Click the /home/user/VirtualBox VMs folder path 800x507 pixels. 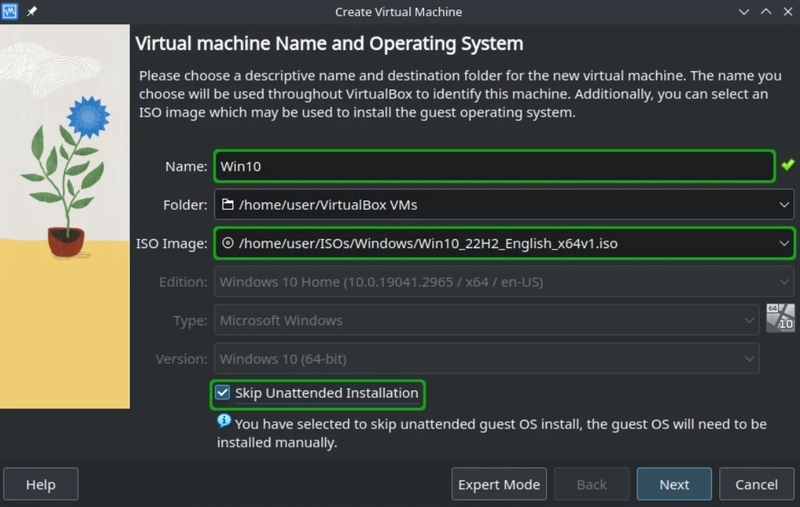(x=328, y=205)
